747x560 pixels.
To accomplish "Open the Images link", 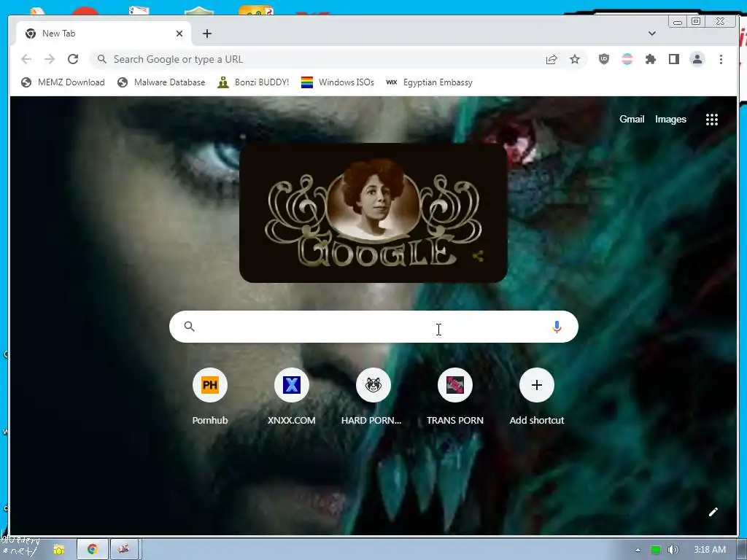I will pos(670,119).
